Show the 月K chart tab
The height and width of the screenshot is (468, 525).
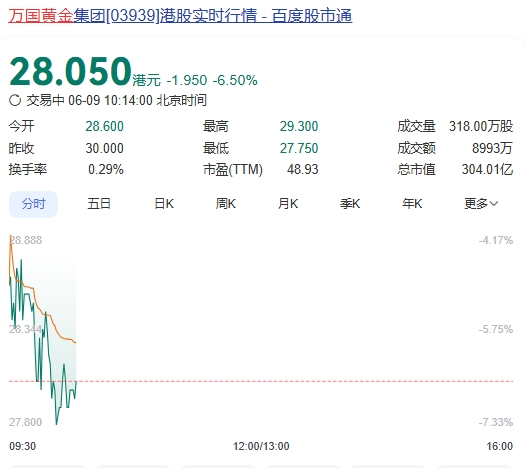click(288, 204)
